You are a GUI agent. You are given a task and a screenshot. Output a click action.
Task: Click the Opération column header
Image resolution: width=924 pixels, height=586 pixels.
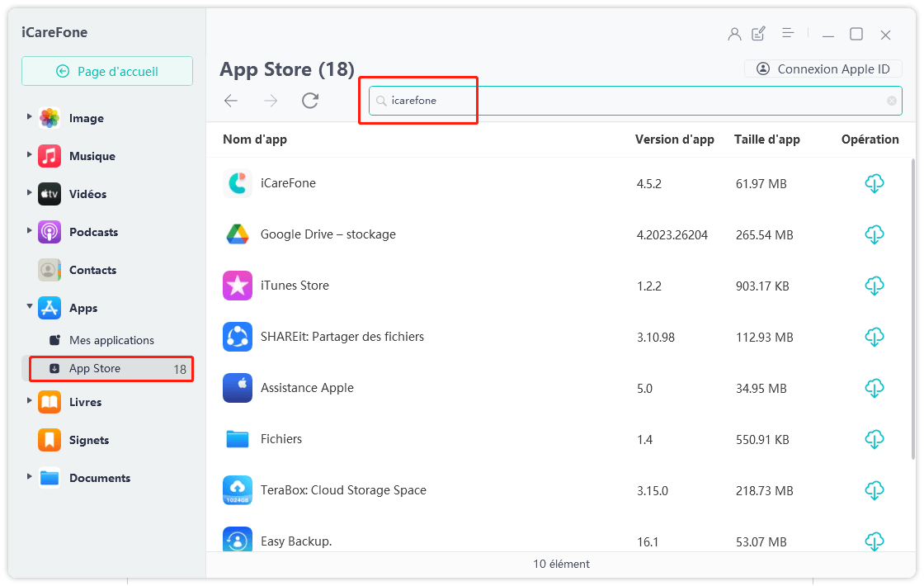(870, 139)
